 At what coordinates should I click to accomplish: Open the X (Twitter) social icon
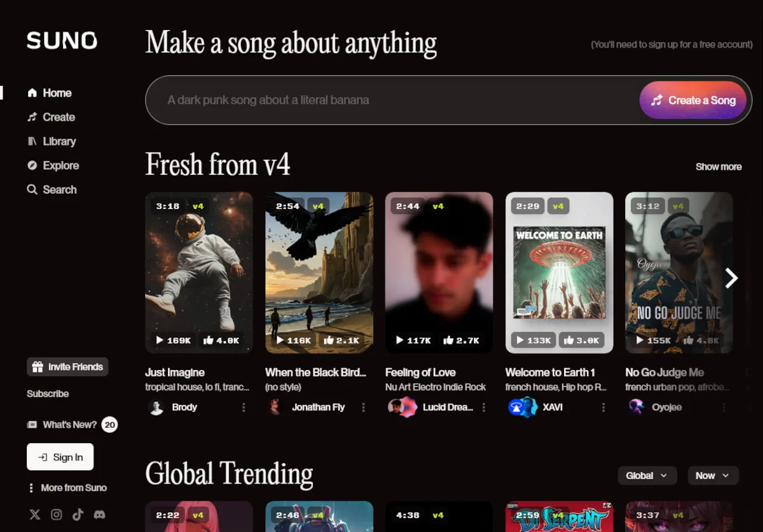[35, 515]
